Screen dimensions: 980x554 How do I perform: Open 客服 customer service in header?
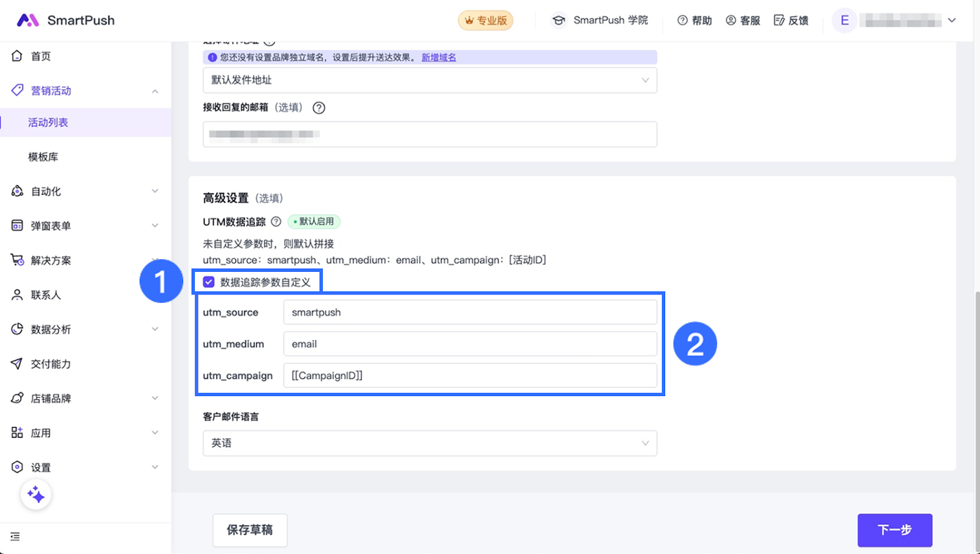(x=743, y=20)
